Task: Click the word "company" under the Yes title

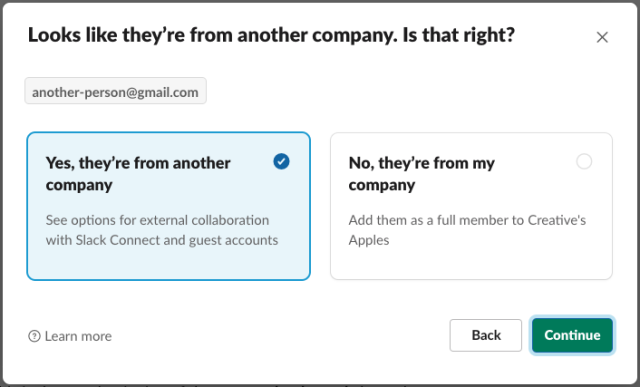Action: (79, 185)
